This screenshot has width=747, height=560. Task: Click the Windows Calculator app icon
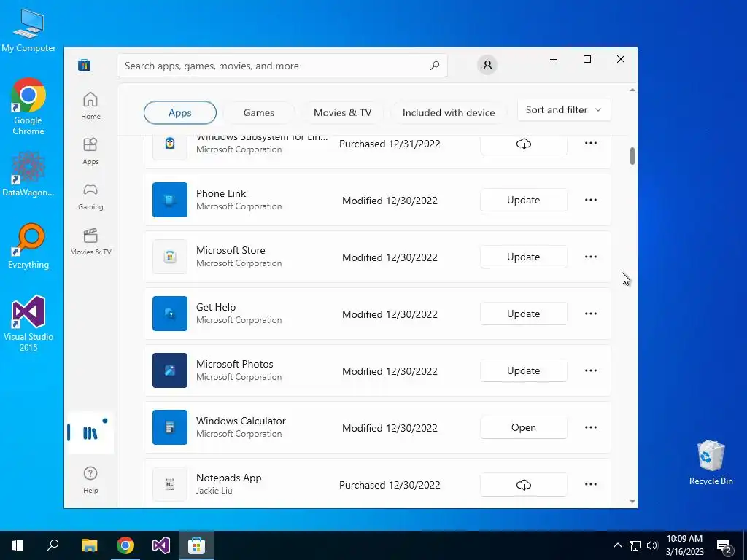pos(169,427)
